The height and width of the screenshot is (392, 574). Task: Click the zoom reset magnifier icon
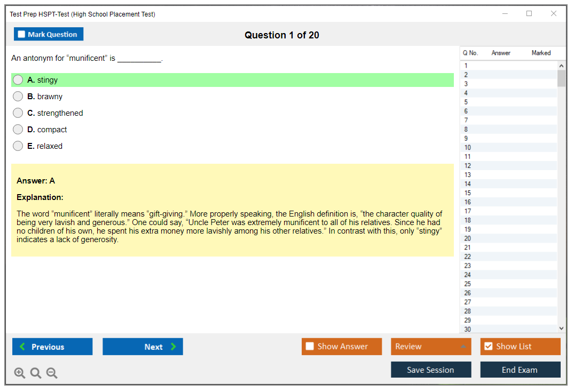click(x=36, y=373)
